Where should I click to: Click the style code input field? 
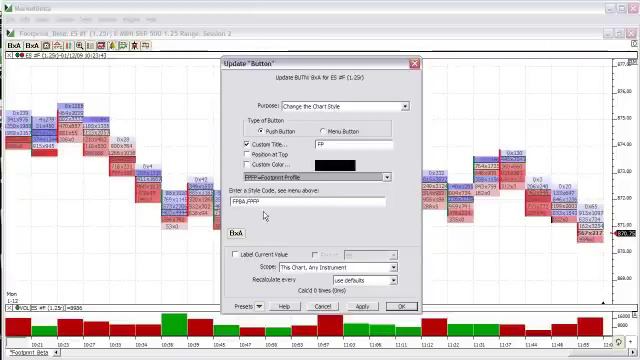click(x=308, y=202)
